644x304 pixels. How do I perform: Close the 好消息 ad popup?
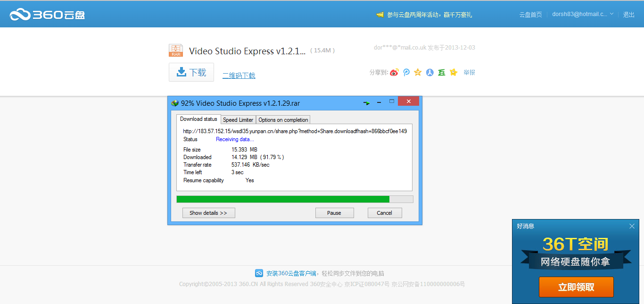point(632,226)
